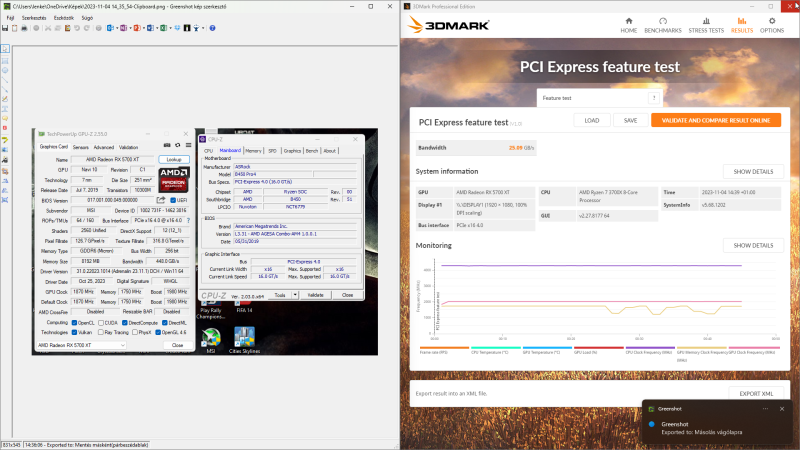
Task: Switch to Memory tab in CPU-Z
Action: point(253,151)
